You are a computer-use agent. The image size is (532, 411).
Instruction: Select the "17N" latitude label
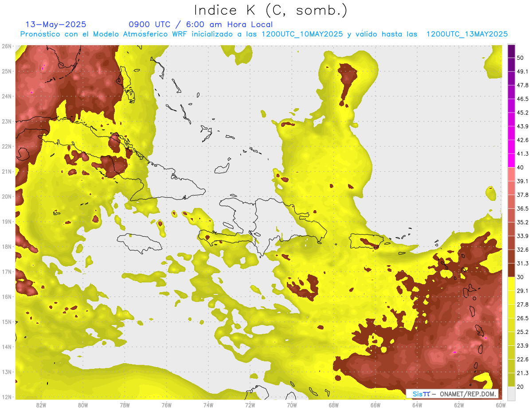pos(7,272)
